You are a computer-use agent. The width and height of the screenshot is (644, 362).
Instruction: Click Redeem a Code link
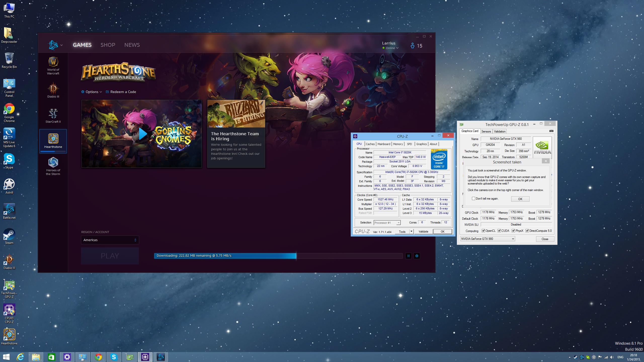point(121,92)
